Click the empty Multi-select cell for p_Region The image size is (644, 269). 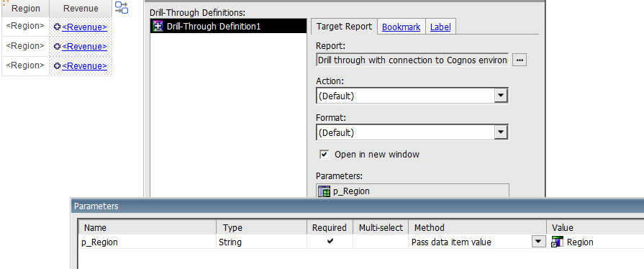(381, 242)
